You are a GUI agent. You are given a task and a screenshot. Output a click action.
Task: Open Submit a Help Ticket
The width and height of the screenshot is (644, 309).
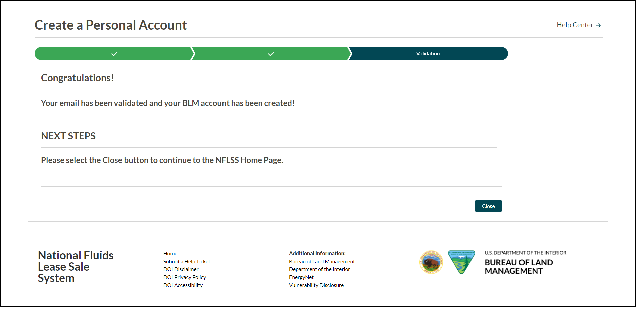187,261
